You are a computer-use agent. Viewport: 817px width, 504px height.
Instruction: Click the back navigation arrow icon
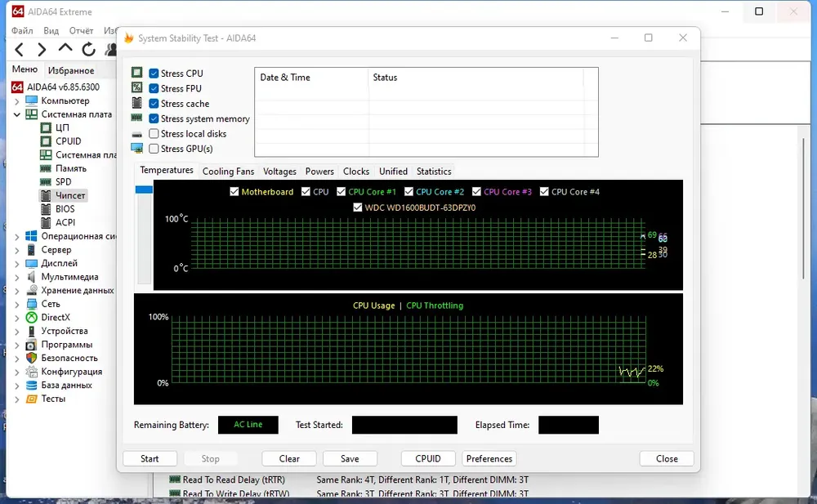(20, 50)
